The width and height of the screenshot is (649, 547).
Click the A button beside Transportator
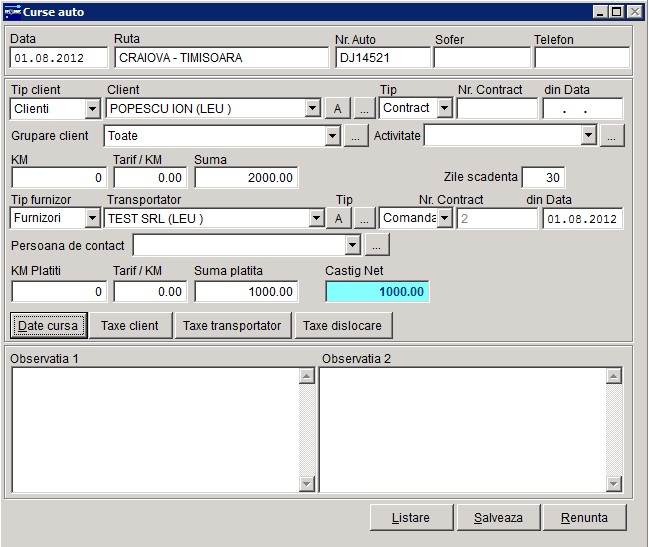339,218
